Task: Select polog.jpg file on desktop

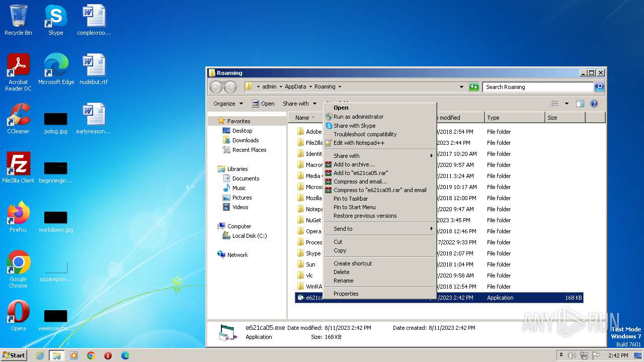Action: pos(56,123)
